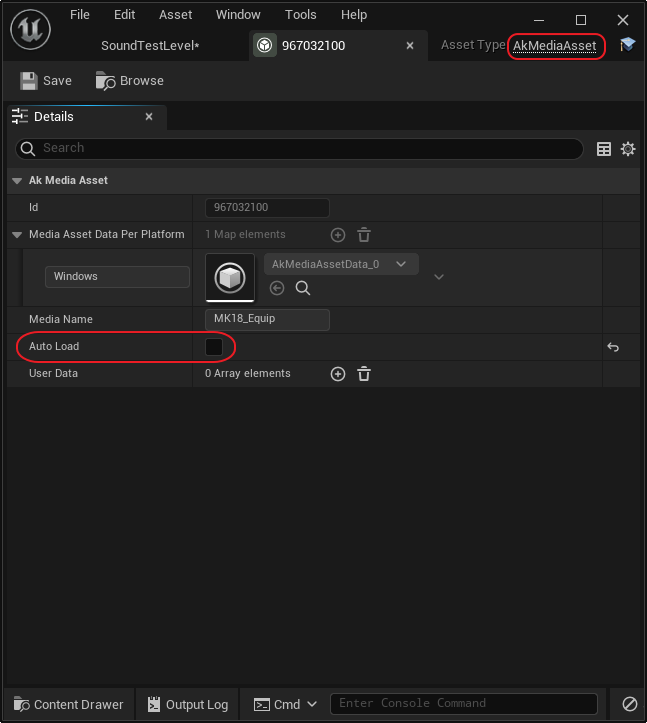Click the Id value field 967032100
This screenshot has width=647, height=723.
267,207
